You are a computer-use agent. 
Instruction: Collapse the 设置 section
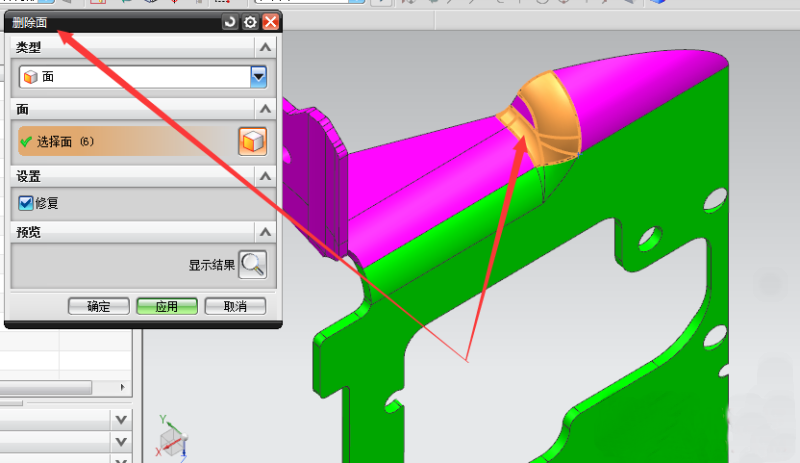click(x=264, y=176)
